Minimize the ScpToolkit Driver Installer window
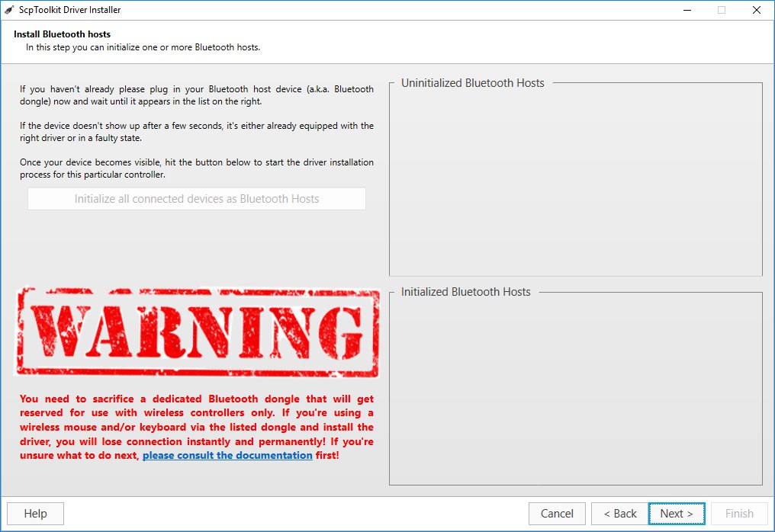This screenshot has height=532, width=775. pyautogui.click(x=687, y=10)
